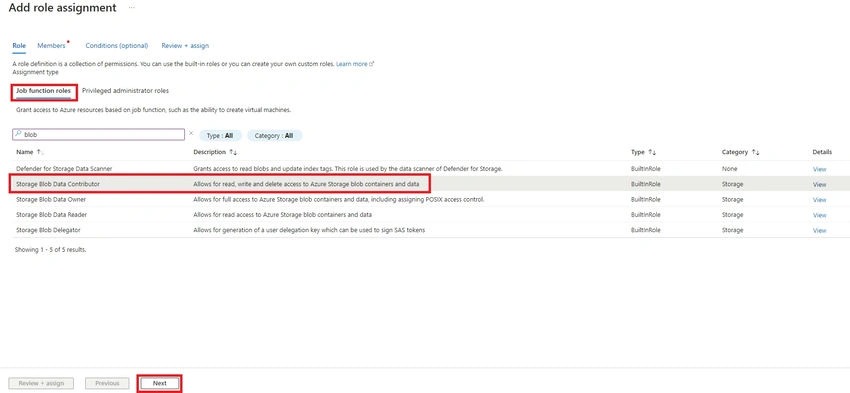Select the Job function roles tab
850x393 pixels.
click(43, 91)
